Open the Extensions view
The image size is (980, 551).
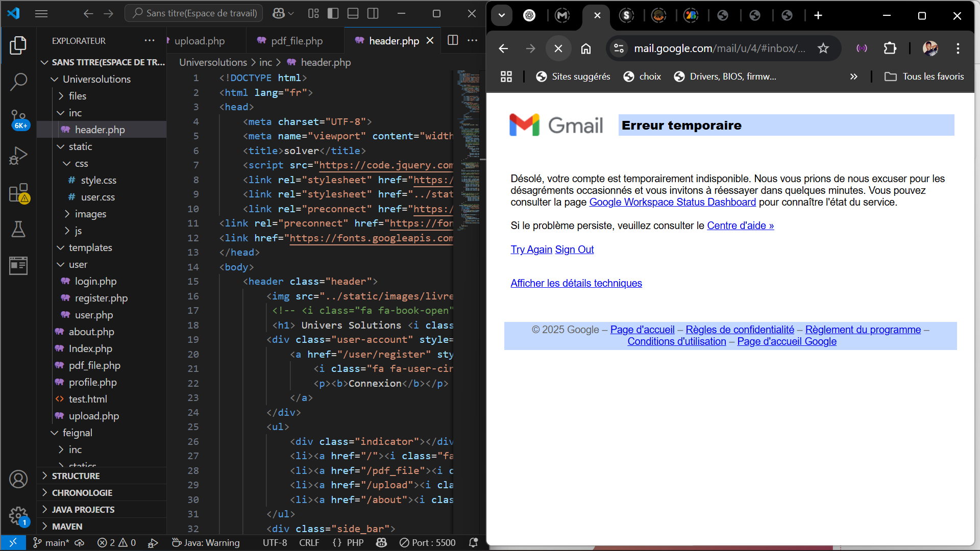tap(18, 193)
